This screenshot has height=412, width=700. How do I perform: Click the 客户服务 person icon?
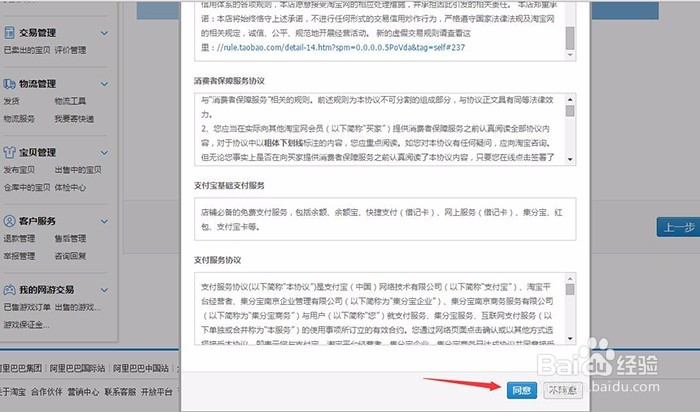[x=9, y=221]
